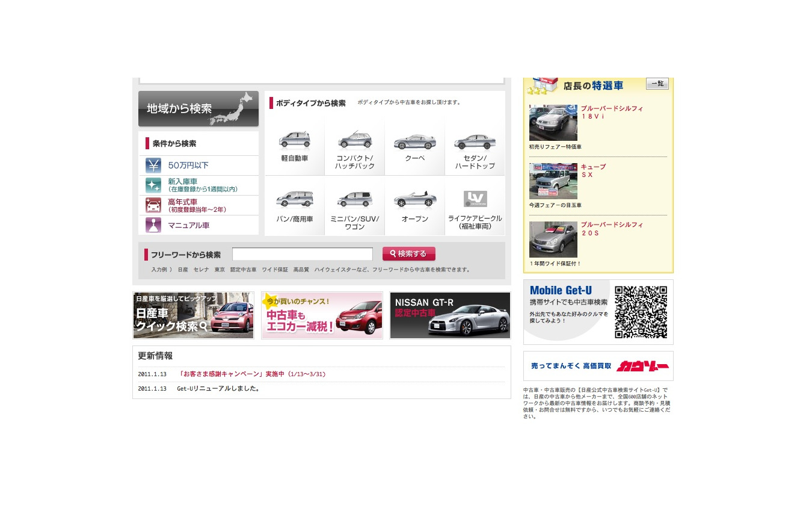The width and height of the screenshot is (812, 508).
Task: Open the Mobile Get-U title text
Action: (x=561, y=290)
